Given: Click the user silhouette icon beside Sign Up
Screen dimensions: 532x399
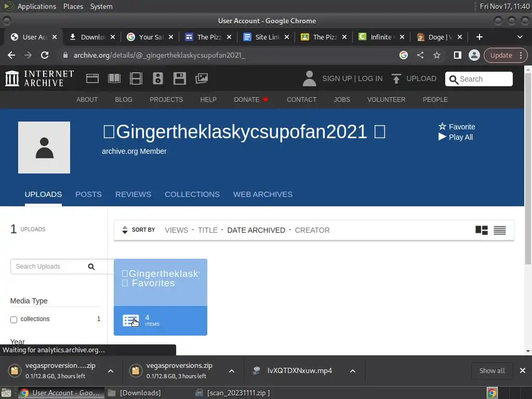Looking at the screenshot, I should (309, 78).
